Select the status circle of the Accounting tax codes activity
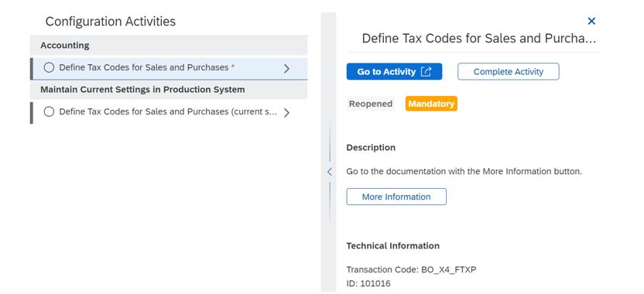The height and width of the screenshot is (294, 644). [49, 67]
